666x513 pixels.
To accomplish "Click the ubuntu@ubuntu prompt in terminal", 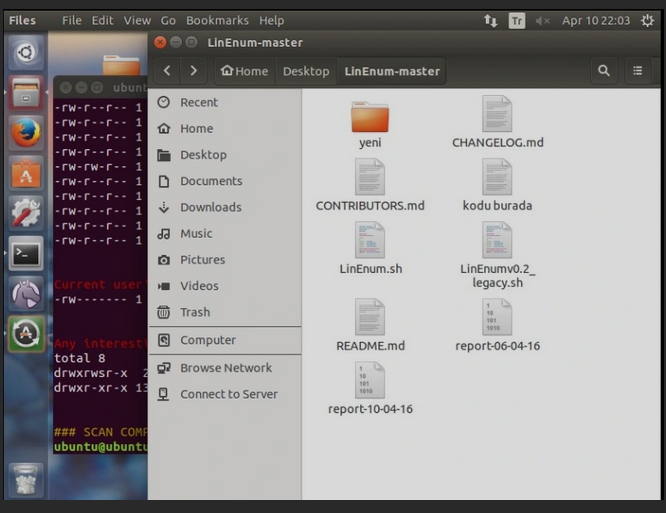I will coord(101,447).
